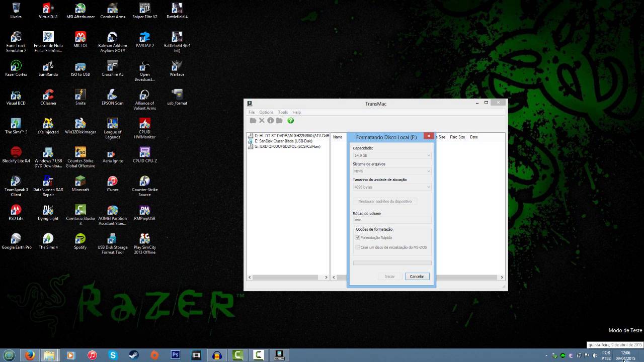Viewport: 644px width, 362px height.
Task: Open Combat Arms desktop icon
Action: click(113, 11)
